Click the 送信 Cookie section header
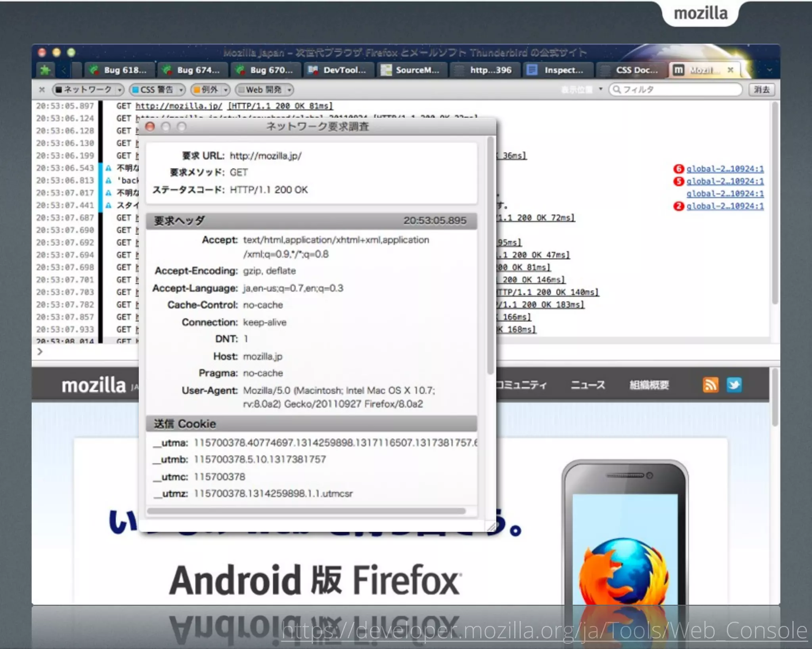Viewport: 812px width, 649px height. tap(312, 424)
